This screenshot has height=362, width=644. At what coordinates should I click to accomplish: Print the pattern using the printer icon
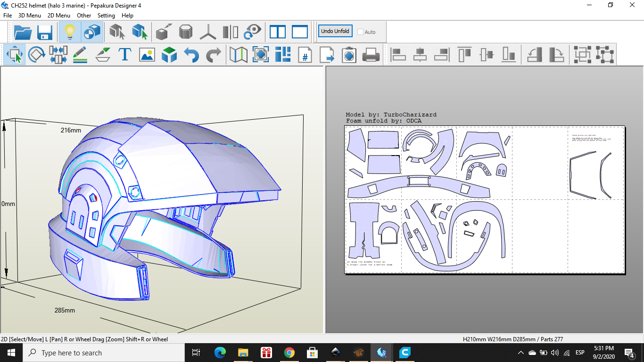(371, 55)
